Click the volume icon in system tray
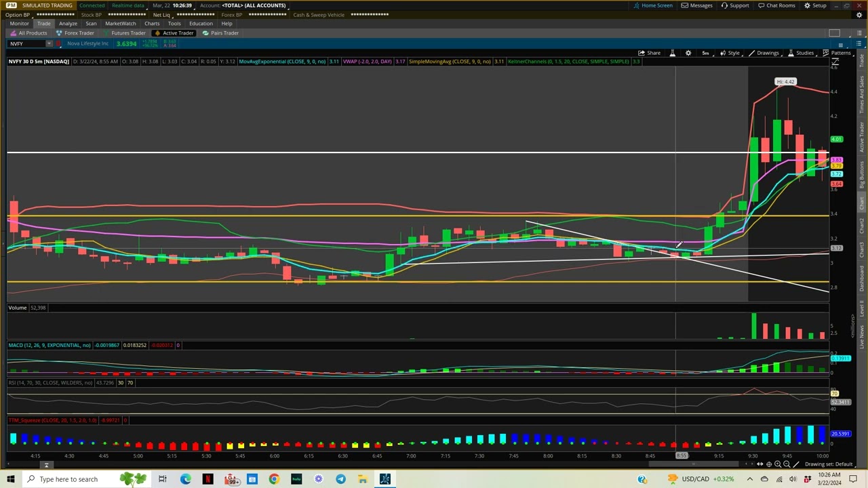Screen dimensions: 868x488 [793, 479]
